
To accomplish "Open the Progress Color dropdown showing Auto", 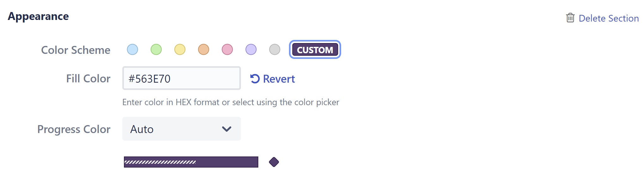I will click(181, 129).
